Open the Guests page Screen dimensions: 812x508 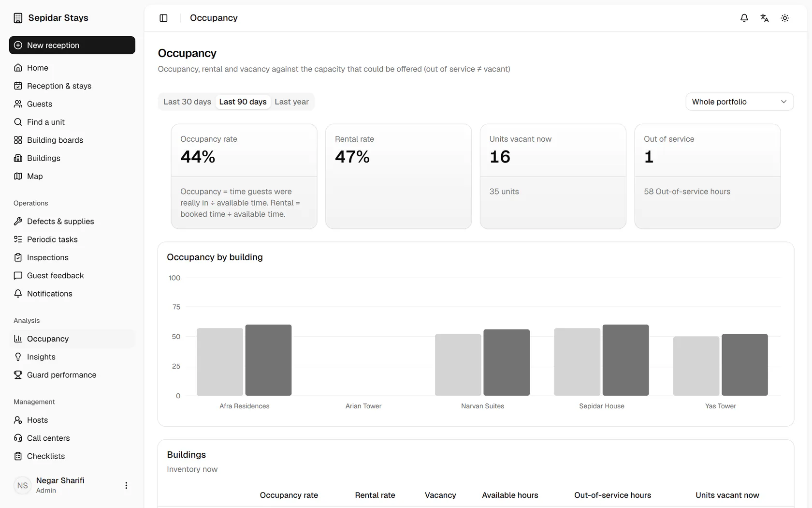(x=72, y=104)
